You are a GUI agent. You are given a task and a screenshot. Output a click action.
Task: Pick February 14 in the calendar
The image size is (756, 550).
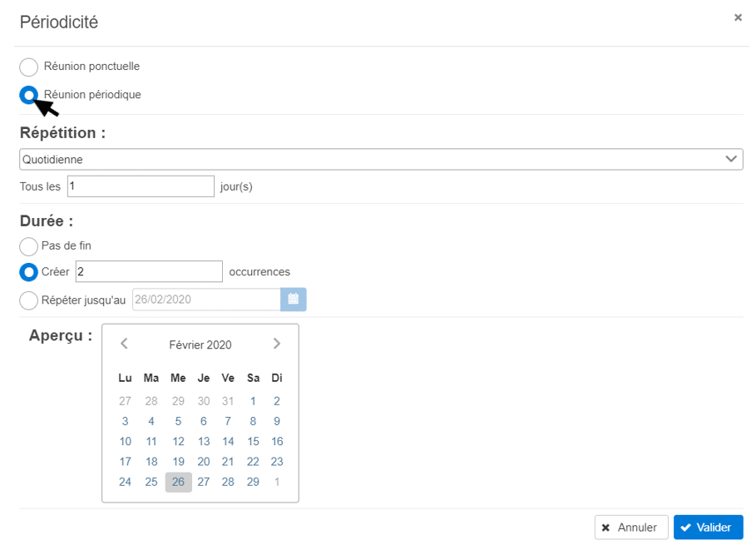[x=228, y=442]
